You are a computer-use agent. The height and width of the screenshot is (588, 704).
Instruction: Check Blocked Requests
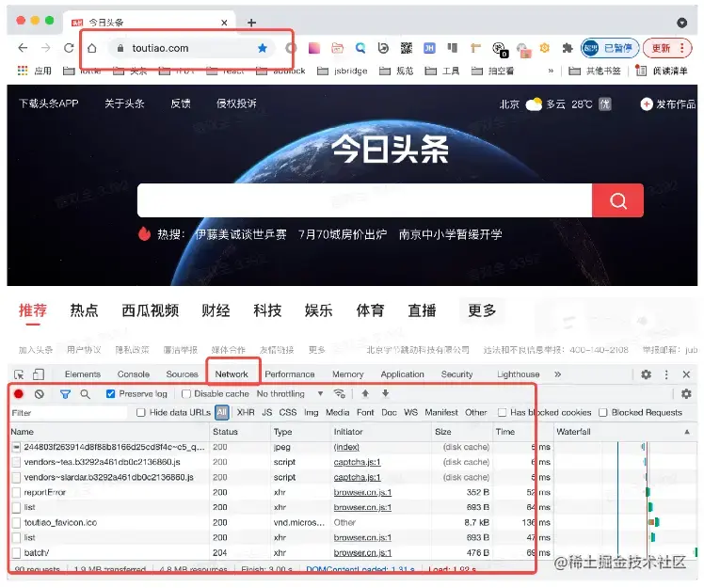[603, 412]
